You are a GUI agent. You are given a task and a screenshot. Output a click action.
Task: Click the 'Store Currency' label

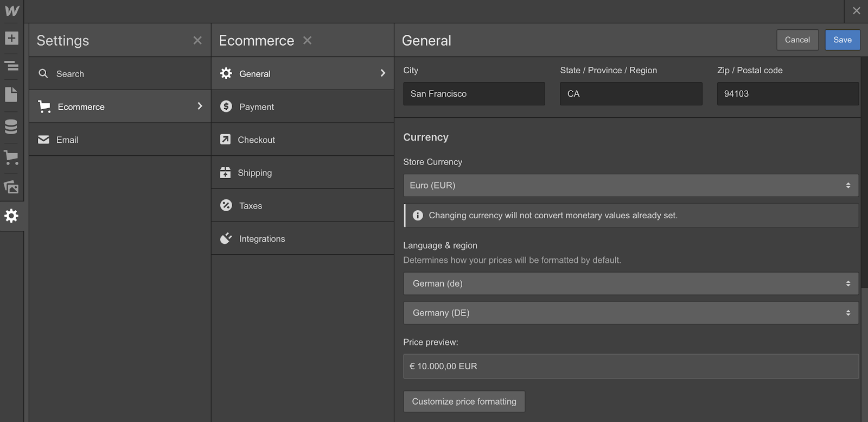(x=432, y=162)
